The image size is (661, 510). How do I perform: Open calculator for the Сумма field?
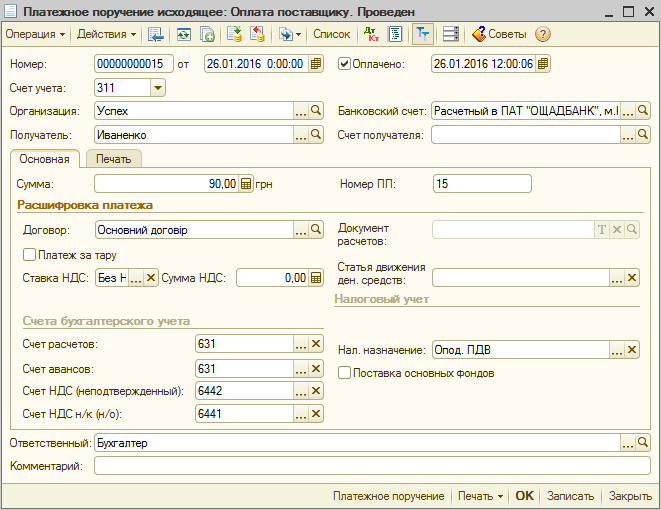pyautogui.click(x=246, y=184)
